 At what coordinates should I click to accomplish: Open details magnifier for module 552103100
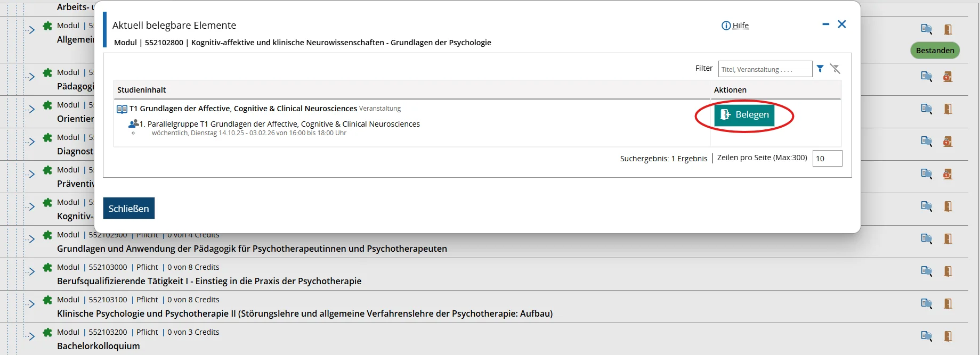point(926,303)
